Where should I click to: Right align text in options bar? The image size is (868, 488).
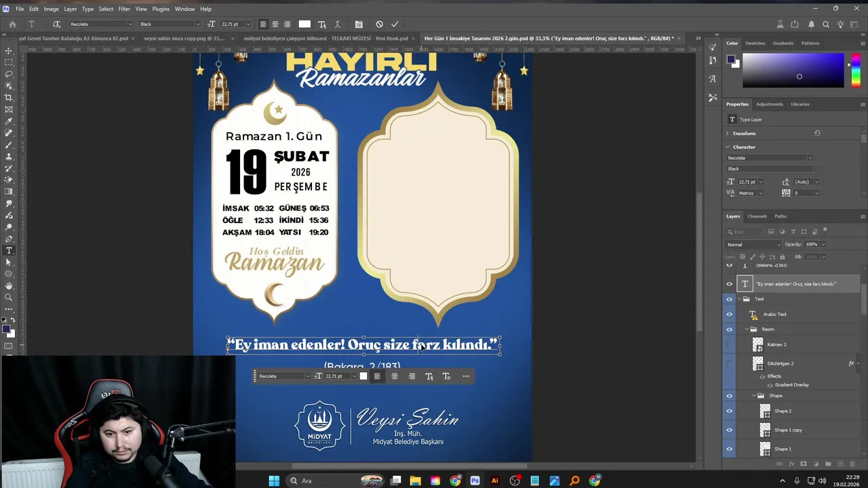pyautogui.click(x=287, y=24)
